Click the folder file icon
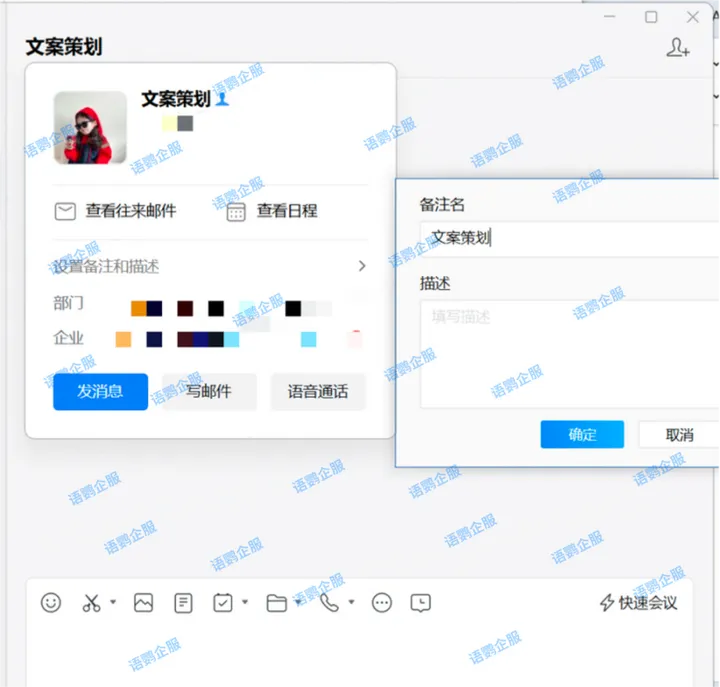 277,603
